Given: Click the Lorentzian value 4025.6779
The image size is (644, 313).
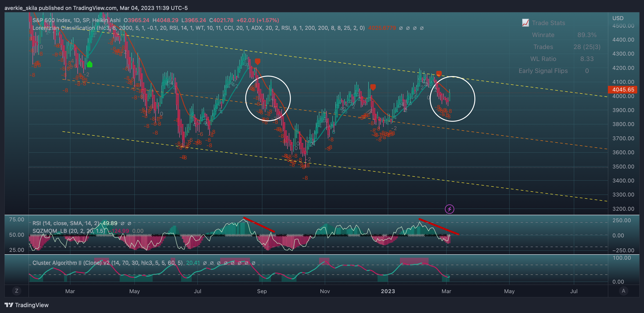Looking at the screenshot, I should pos(382,28).
